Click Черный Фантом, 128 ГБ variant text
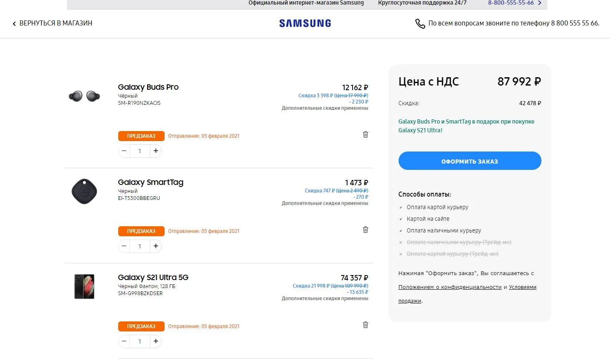The height and width of the screenshot is (364, 610). click(147, 286)
